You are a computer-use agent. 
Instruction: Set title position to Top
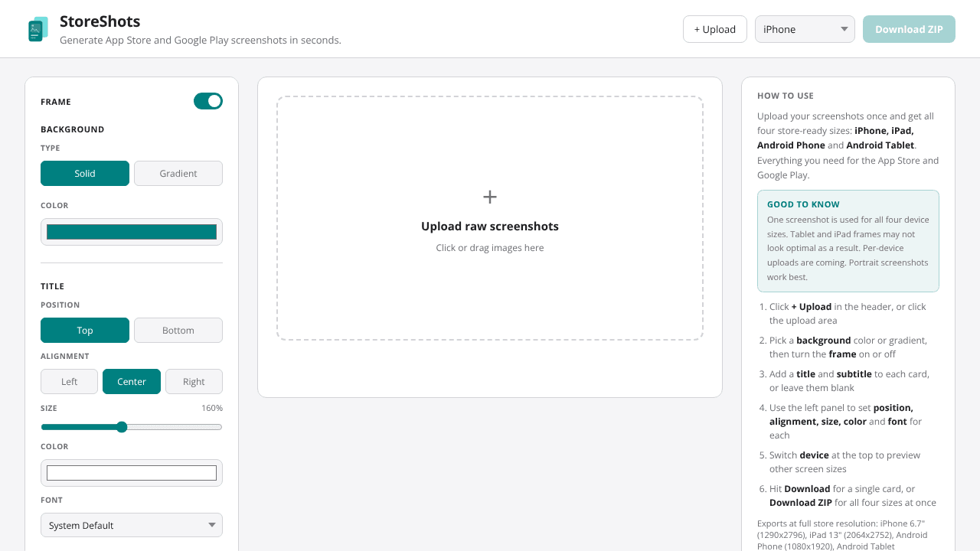[x=85, y=331]
